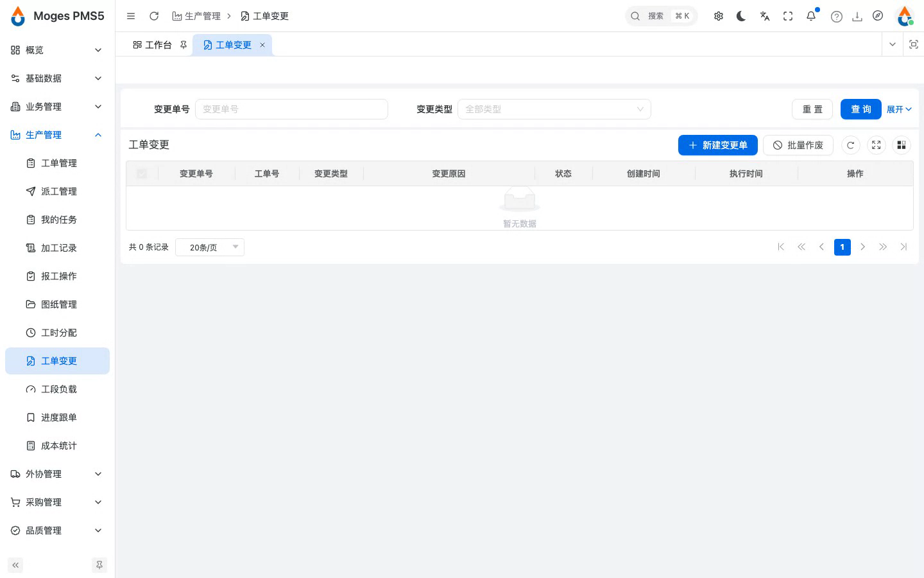
Task: Go to the next page arrow
Action: [x=863, y=247]
